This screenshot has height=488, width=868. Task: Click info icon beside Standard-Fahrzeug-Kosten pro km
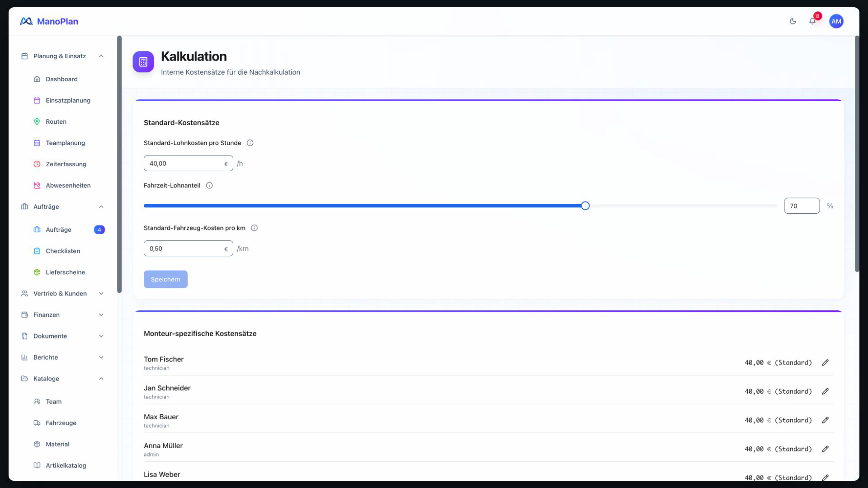[255, 228]
